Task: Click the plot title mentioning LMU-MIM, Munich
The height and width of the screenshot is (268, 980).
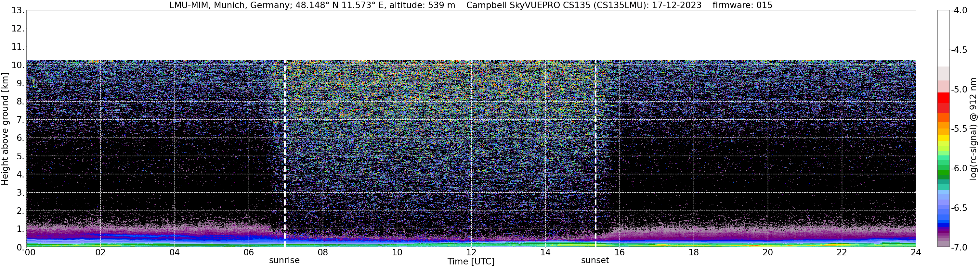Action: (471, 5)
